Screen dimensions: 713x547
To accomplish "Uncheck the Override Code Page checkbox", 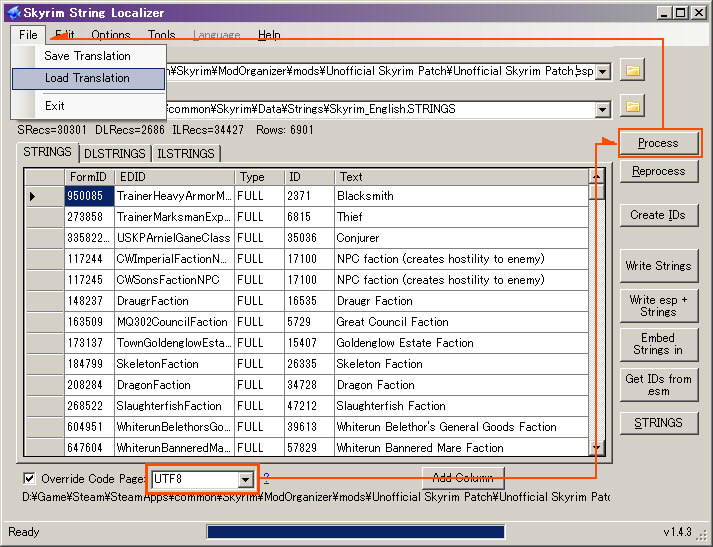I will [29, 478].
